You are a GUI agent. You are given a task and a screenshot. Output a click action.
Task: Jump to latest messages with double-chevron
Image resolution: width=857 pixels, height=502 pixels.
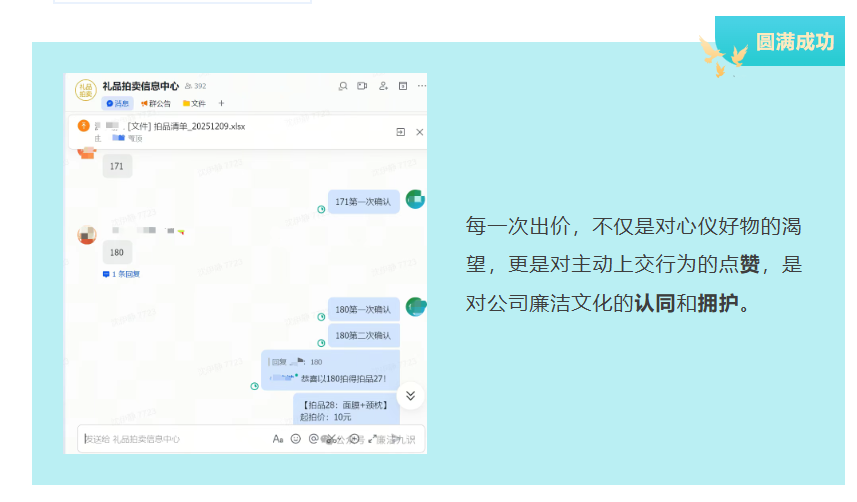tap(410, 396)
